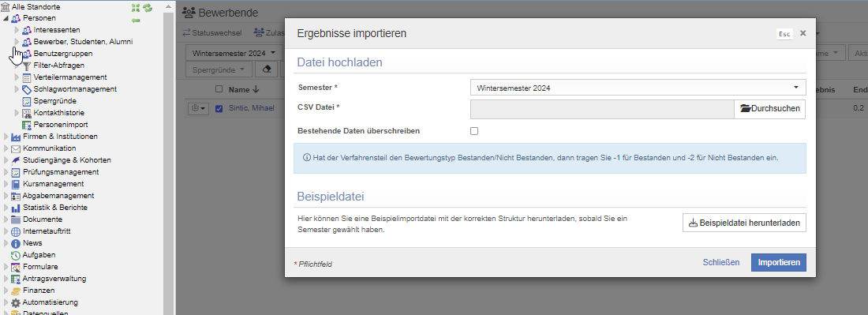
Task: Click the Aufgaben clock icon
Action: tap(16, 255)
